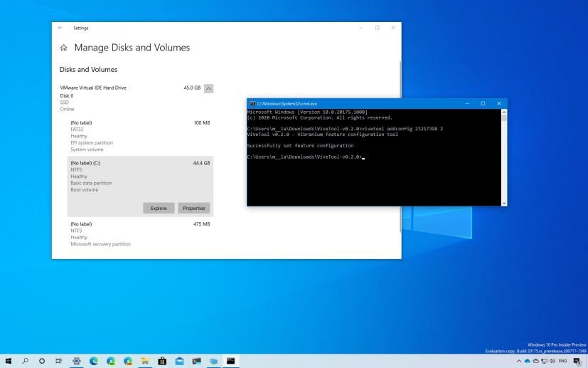Open Settings home via house icon
The height and width of the screenshot is (368, 588).
pyautogui.click(x=63, y=48)
